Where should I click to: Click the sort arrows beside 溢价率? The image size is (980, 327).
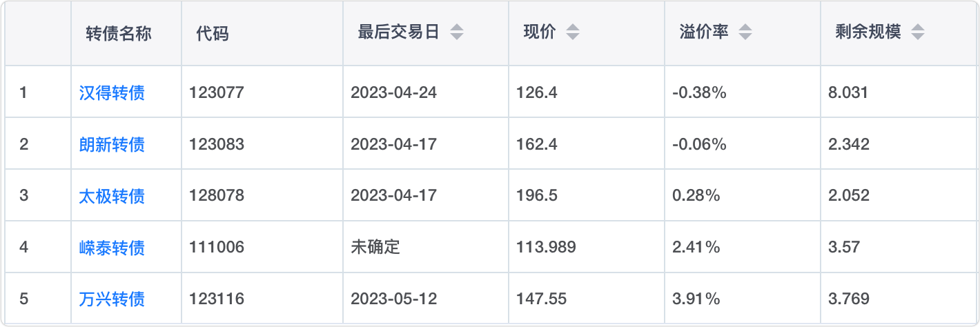pyautogui.click(x=745, y=32)
